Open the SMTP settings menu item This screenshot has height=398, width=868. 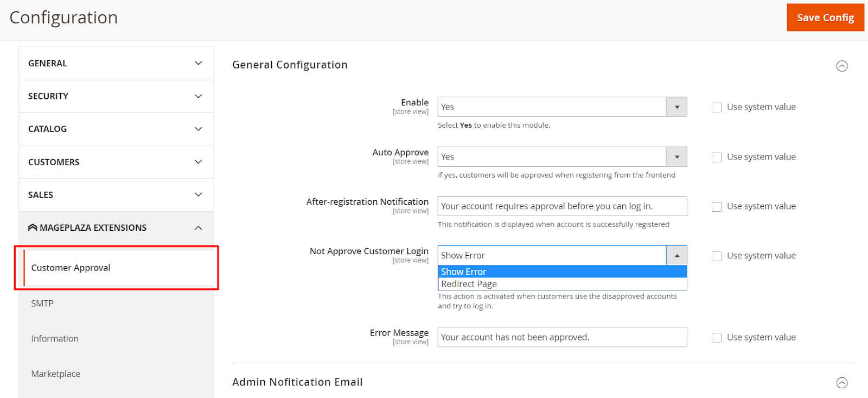42,304
